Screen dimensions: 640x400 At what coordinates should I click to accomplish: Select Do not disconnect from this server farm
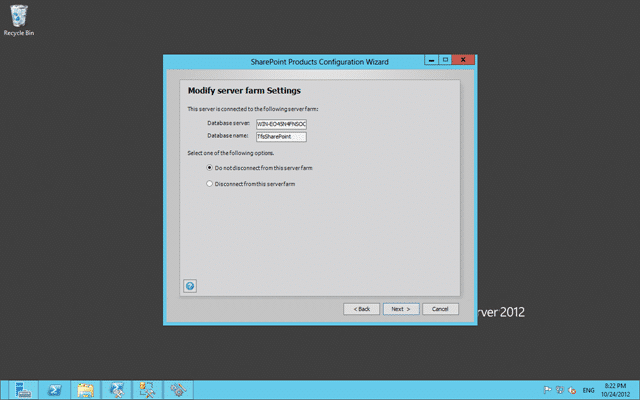[260, 168]
